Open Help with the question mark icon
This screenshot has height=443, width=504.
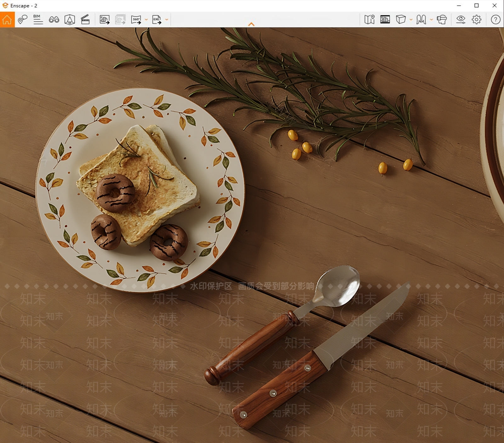coord(495,20)
